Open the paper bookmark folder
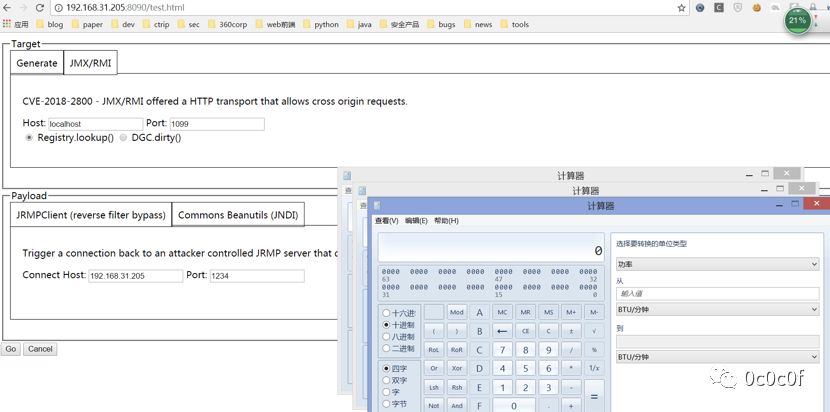The width and height of the screenshot is (830, 412). click(87, 24)
